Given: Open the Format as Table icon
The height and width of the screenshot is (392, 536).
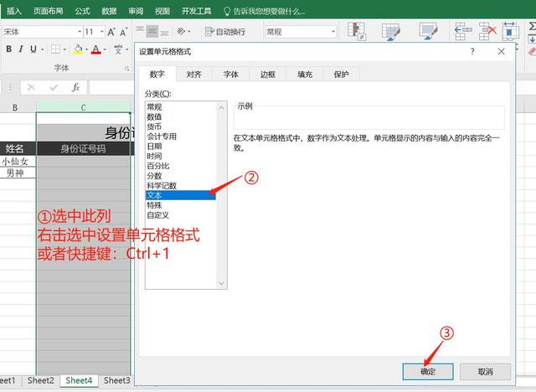Looking at the screenshot, I should 391,32.
